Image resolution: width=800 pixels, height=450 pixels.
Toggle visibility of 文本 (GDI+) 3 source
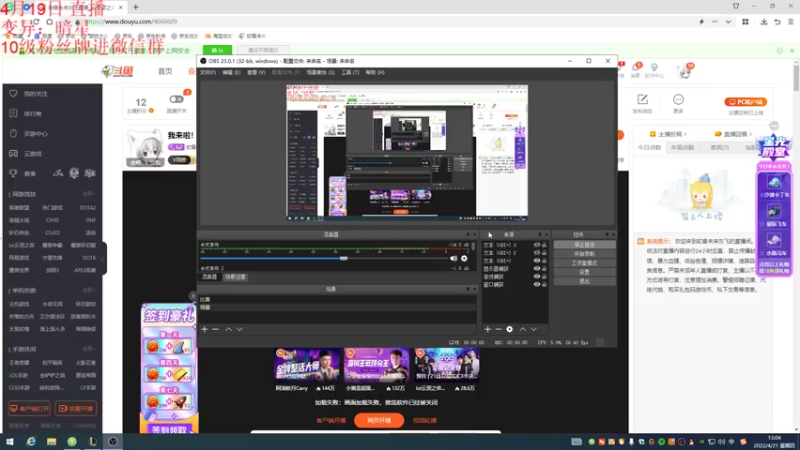[537, 245]
